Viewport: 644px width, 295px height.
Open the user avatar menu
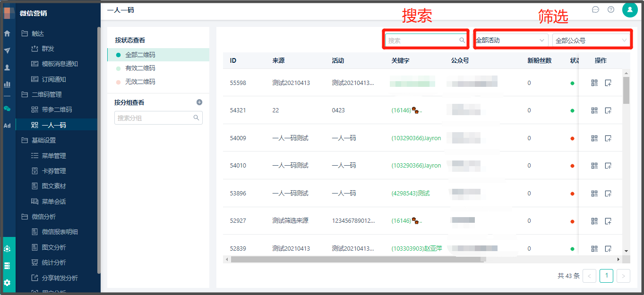pyautogui.click(x=630, y=9)
